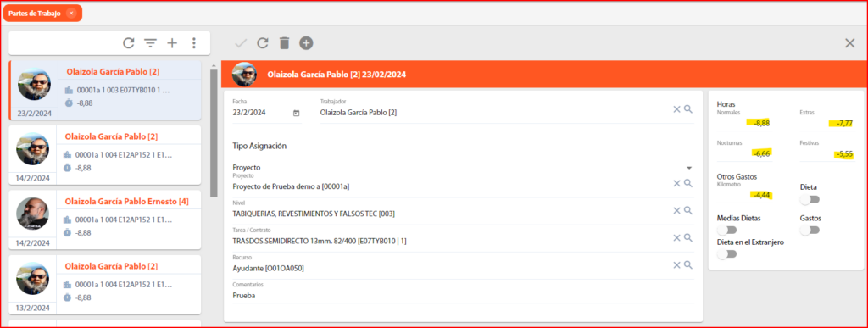Search for a Proyecto
The height and width of the screenshot is (328, 868).
pos(688,183)
